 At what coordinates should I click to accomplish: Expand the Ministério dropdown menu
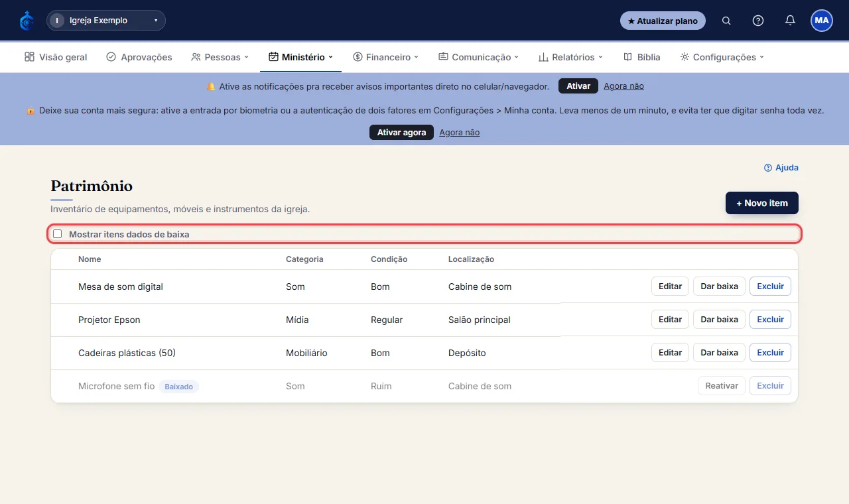[x=300, y=57]
